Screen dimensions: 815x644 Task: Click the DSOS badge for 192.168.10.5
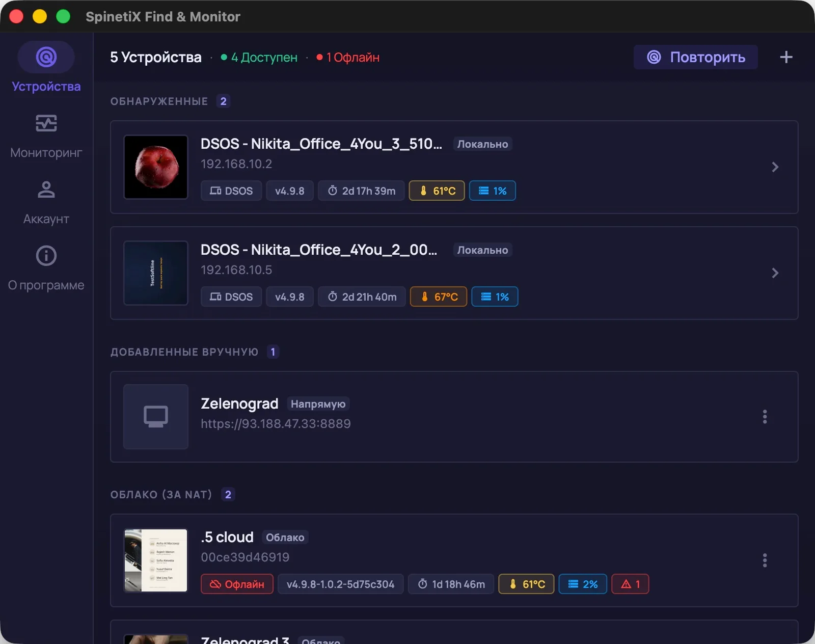click(231, 297)
